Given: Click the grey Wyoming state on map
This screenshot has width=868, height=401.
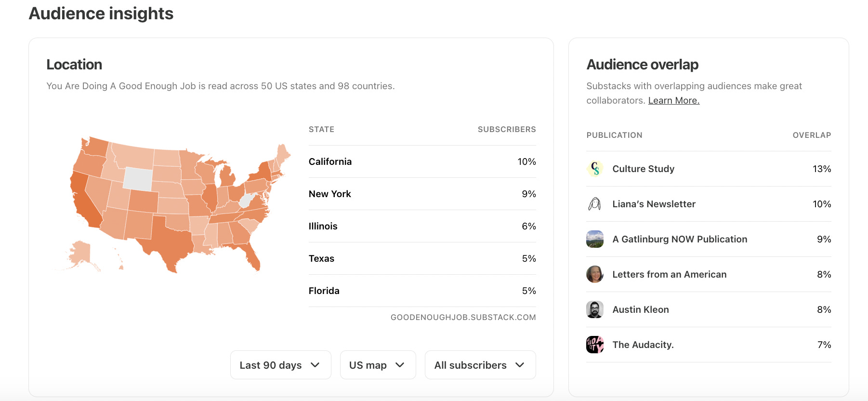Looking at the screenshot, I should point(138,178).
